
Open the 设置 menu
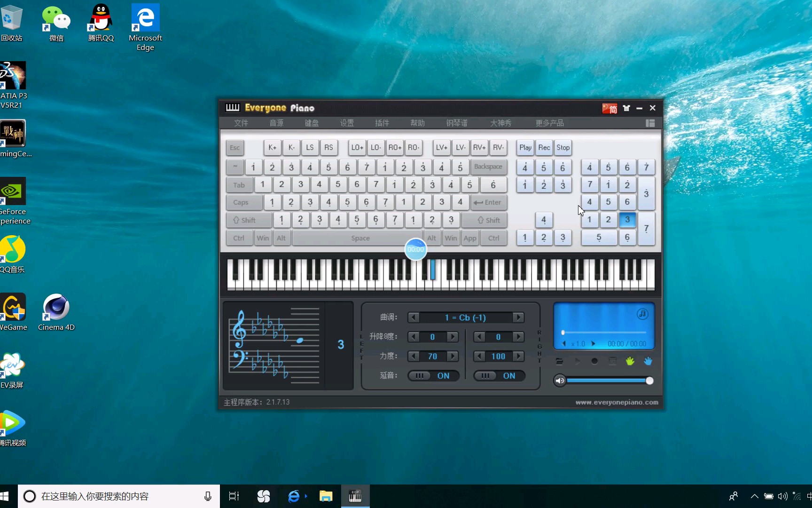(347, 123)
